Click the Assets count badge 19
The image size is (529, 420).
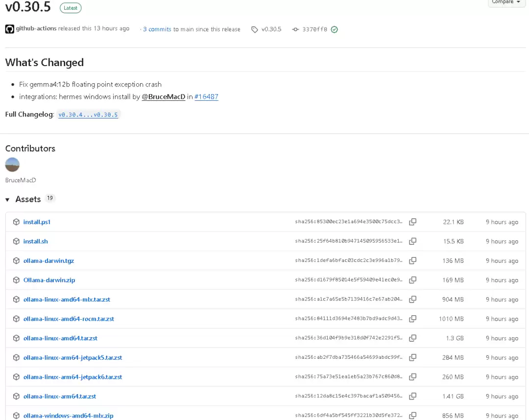point(50,198)
